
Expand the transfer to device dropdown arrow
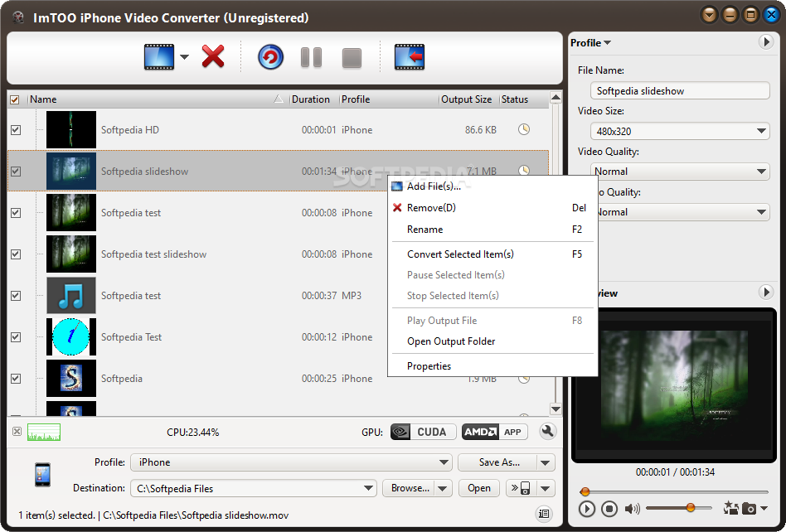coord(546,488)
